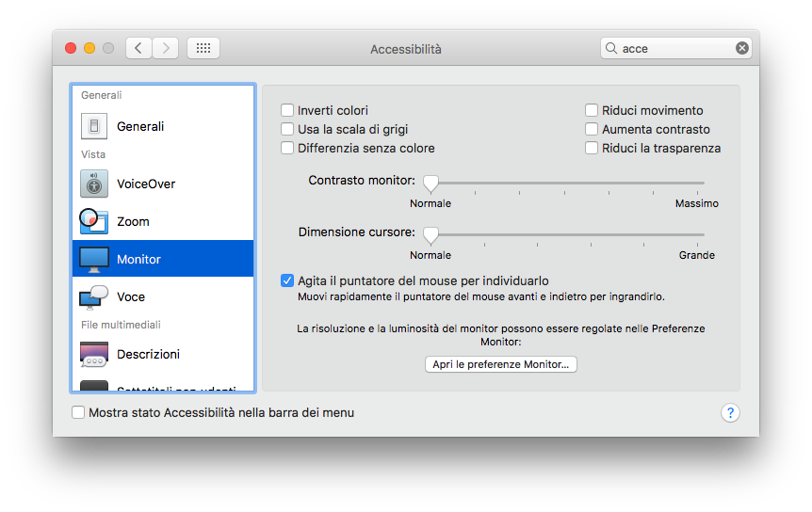Clear the search field text
The image size is (812, 512).
[x=742, y=48]
